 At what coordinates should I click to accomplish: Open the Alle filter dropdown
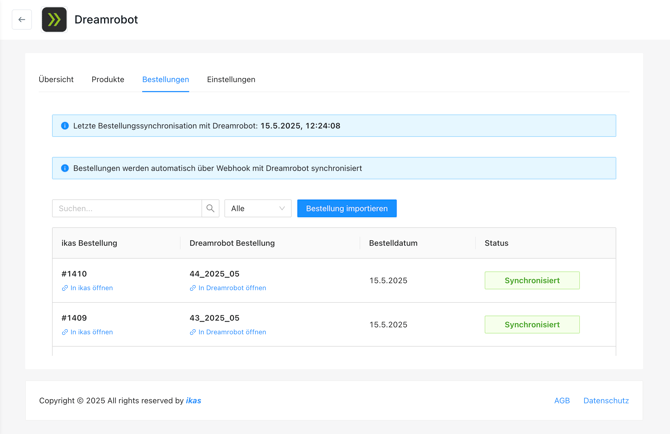tap(258, 208)
